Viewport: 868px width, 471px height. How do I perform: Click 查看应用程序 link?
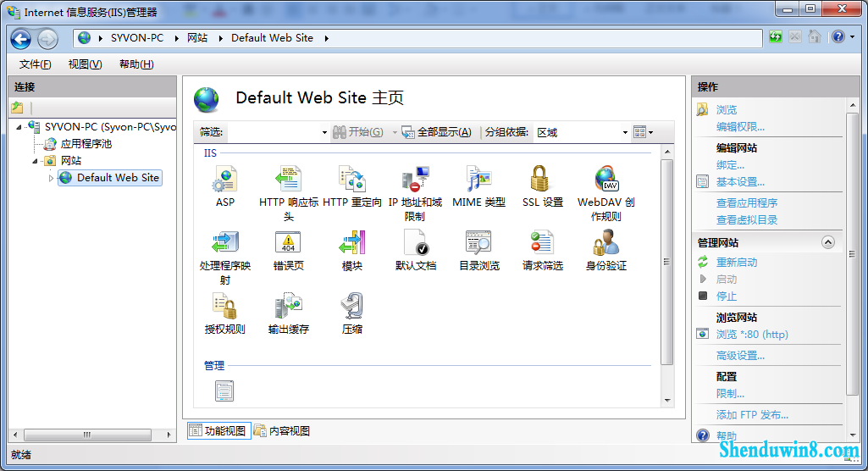click(x=747, y=203)
